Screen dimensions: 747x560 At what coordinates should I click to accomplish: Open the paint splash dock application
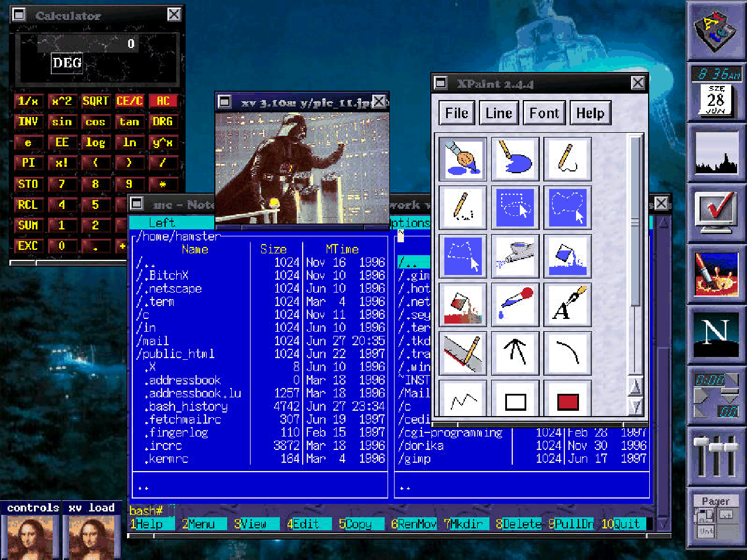click(717, 275)
